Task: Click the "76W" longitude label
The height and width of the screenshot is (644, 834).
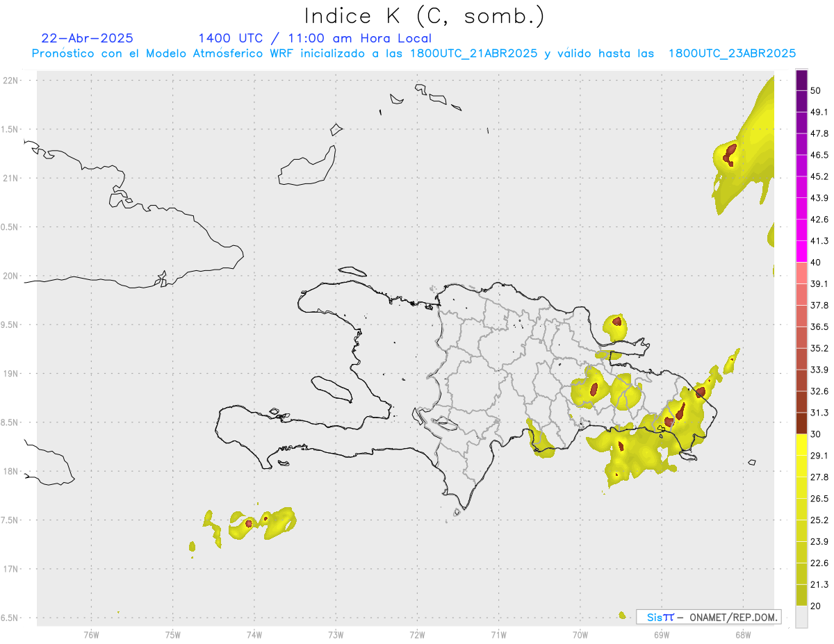Action: (x=91, y=634)
